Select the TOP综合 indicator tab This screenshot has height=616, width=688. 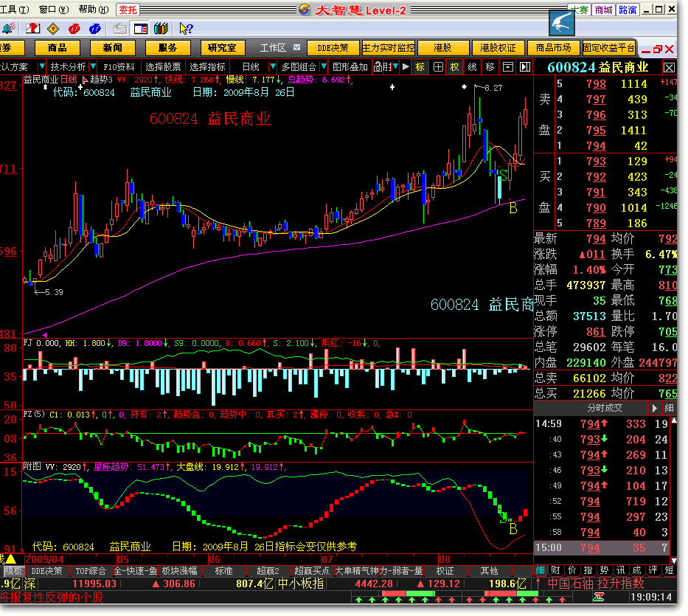pyautogui.click(x=91, y=571)
